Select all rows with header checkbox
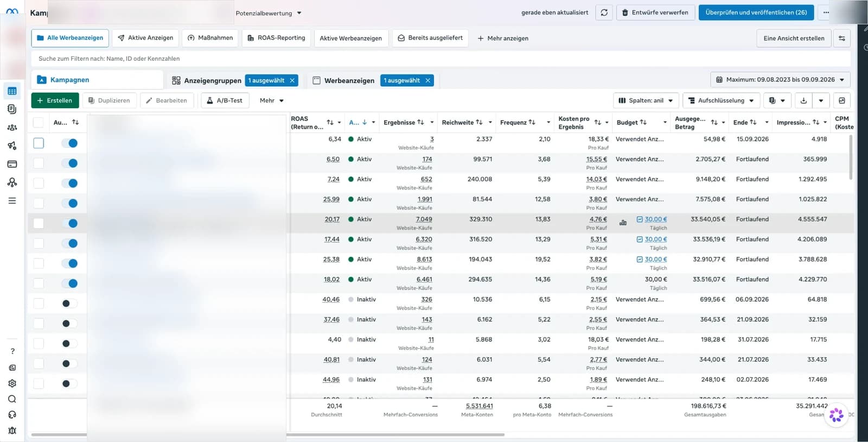 [x=39, y=122]
